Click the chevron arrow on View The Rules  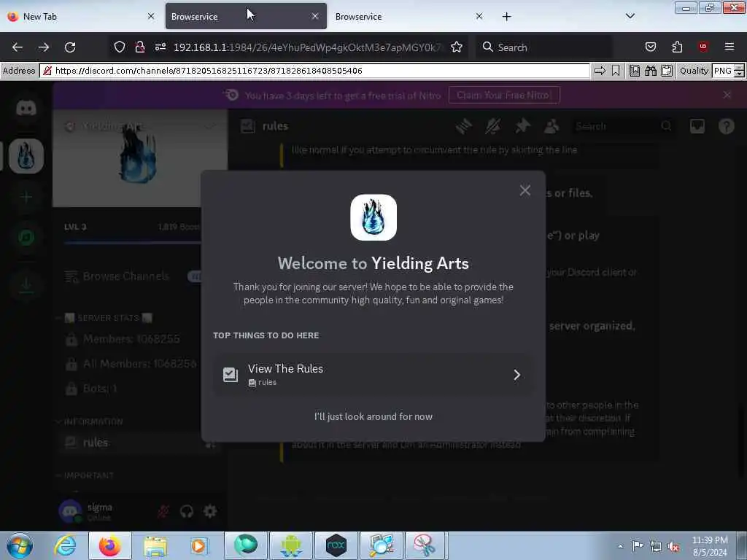[517, 375]
